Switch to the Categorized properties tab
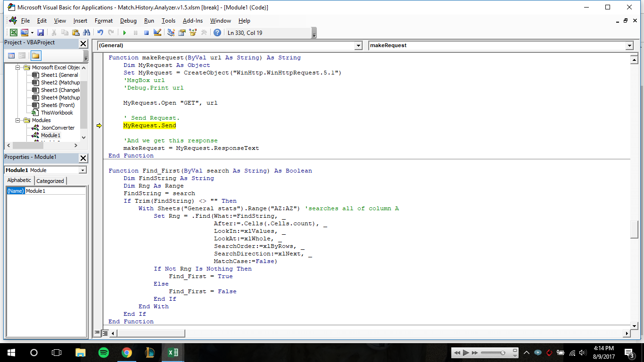Image resolution: width=644 pixels, height=362 pixels. (x=50, y=181)
